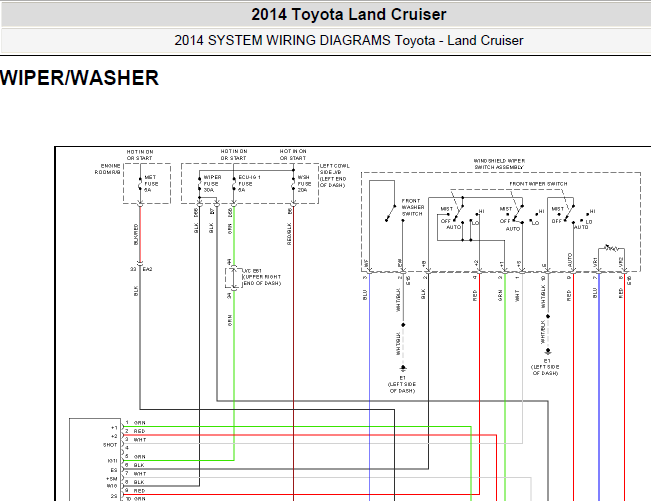
Task: Click the +SM pin label on lower connector
Action: 112,479
